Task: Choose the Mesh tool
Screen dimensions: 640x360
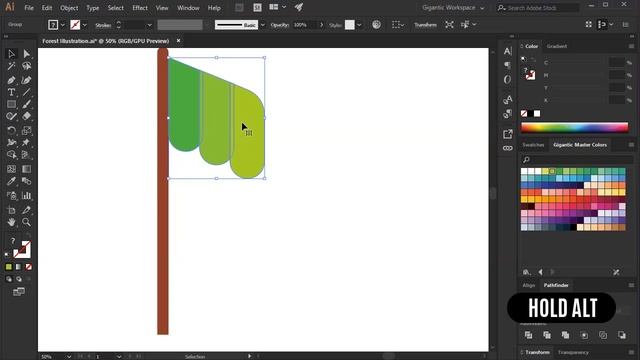Action: click(x=11, y=169)
